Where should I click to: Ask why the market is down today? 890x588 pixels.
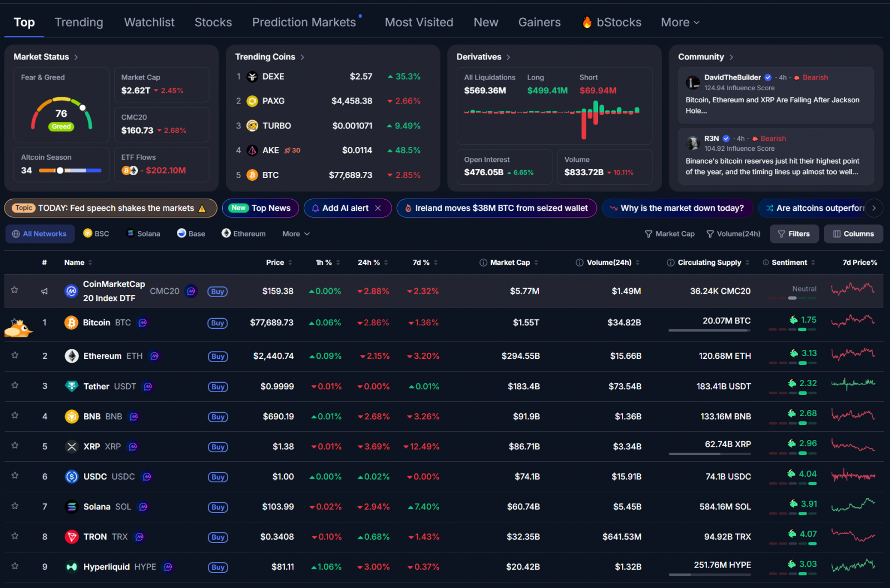click(x=677, y=208)
